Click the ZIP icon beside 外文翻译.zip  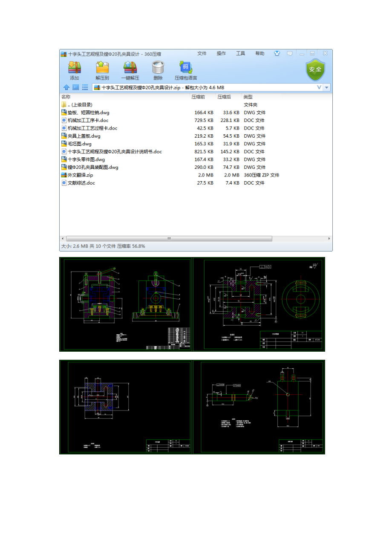point(64,175)
